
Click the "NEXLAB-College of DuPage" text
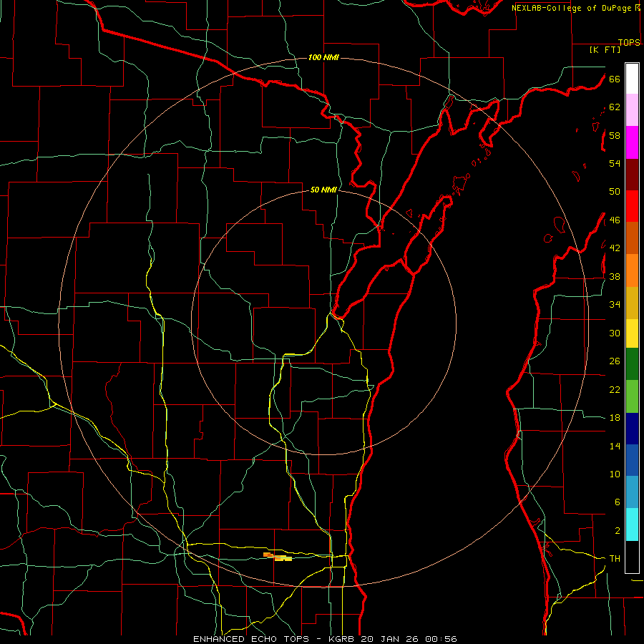[x=571, y=8]
